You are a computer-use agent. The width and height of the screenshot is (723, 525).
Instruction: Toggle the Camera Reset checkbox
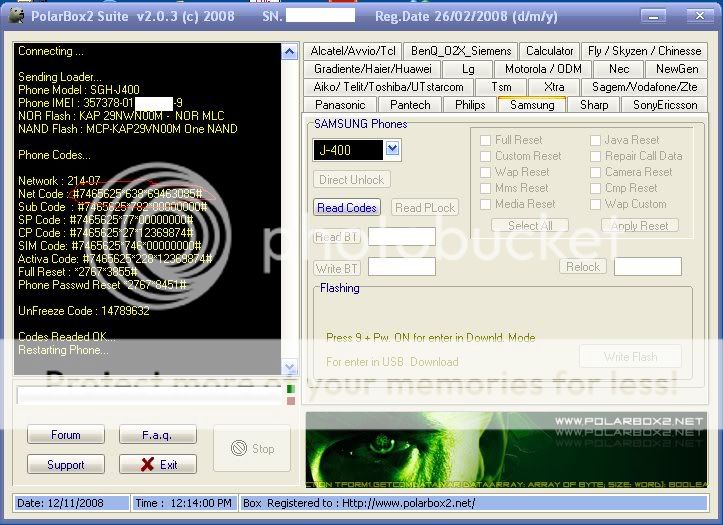595,172
